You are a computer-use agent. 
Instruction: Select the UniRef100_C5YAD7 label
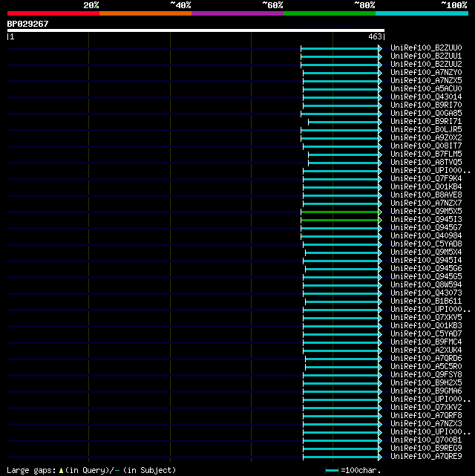(x=426, y=334)
